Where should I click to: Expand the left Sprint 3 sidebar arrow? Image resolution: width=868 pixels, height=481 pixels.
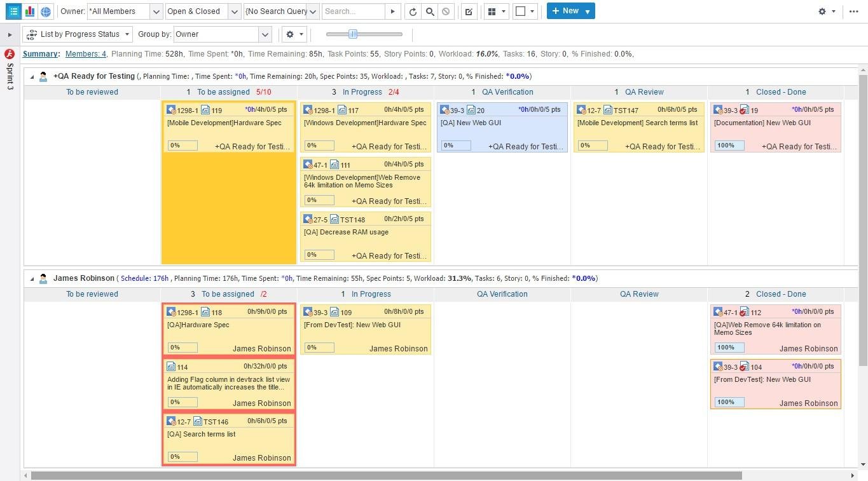click(x=10, y=35)
